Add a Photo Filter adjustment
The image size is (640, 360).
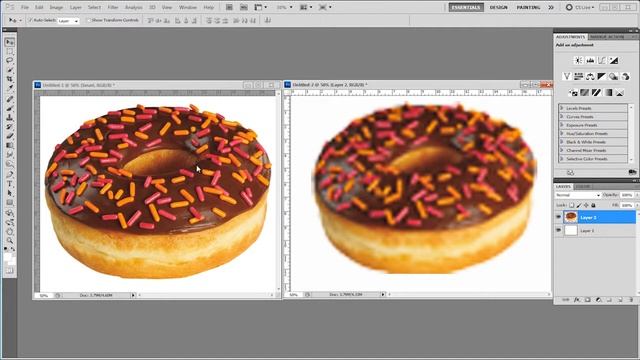[x=613, y=76]
